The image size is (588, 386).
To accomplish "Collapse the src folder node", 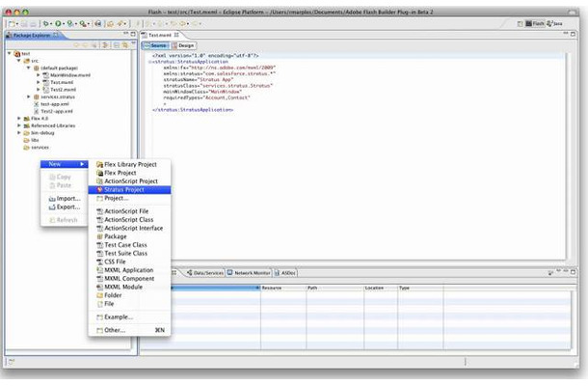I will [18, 61].
